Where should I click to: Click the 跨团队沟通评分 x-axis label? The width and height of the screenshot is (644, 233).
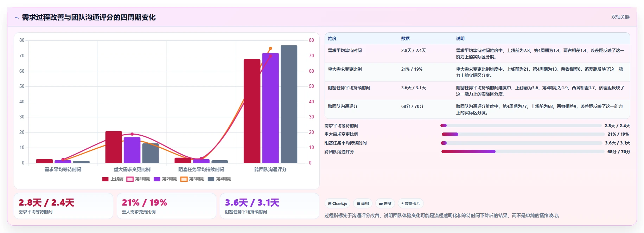(x=270, y=169)
